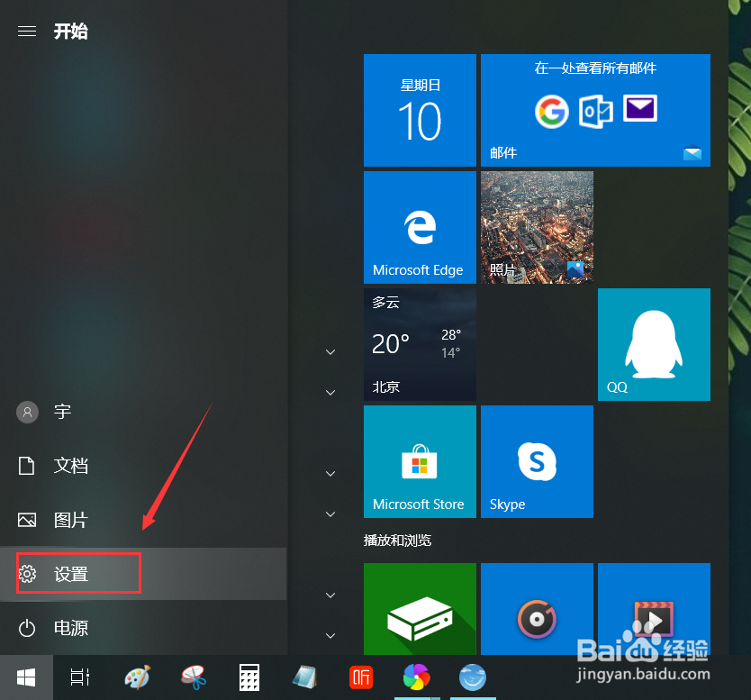Open the Microsoft Store tile

pos(420,461)
